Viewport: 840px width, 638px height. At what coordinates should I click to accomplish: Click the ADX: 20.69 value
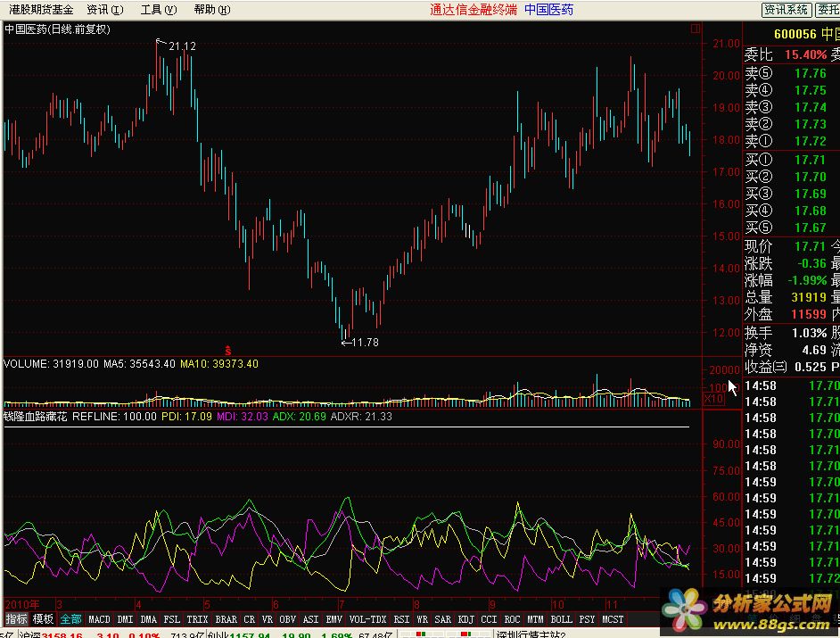point(299,417)
